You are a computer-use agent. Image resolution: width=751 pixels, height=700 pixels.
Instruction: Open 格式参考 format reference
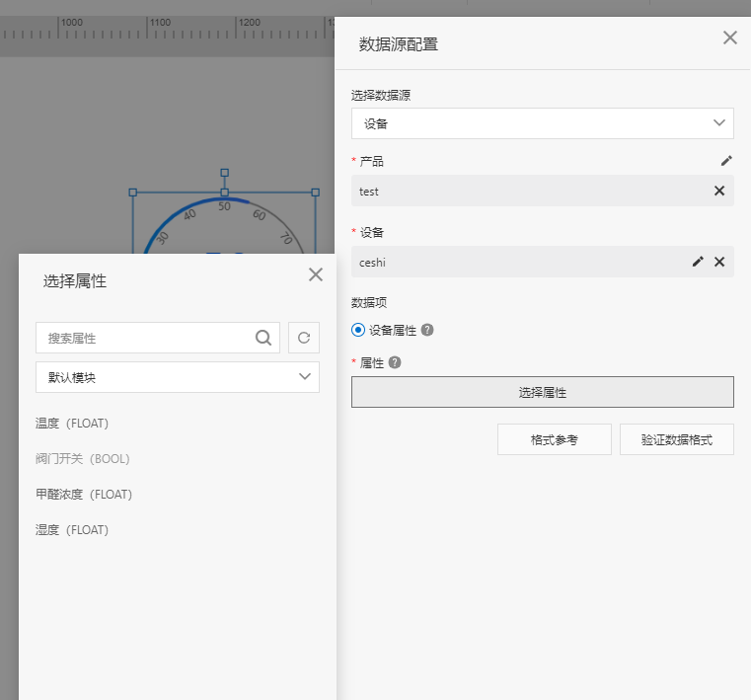pos(554,439)
